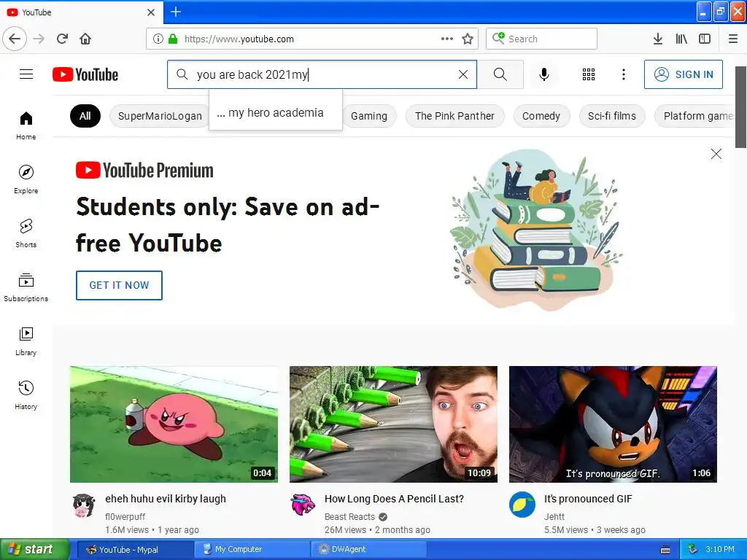747x560 pixels.
Task: Play the pencil video thumbnail
Action: (393, 424)
